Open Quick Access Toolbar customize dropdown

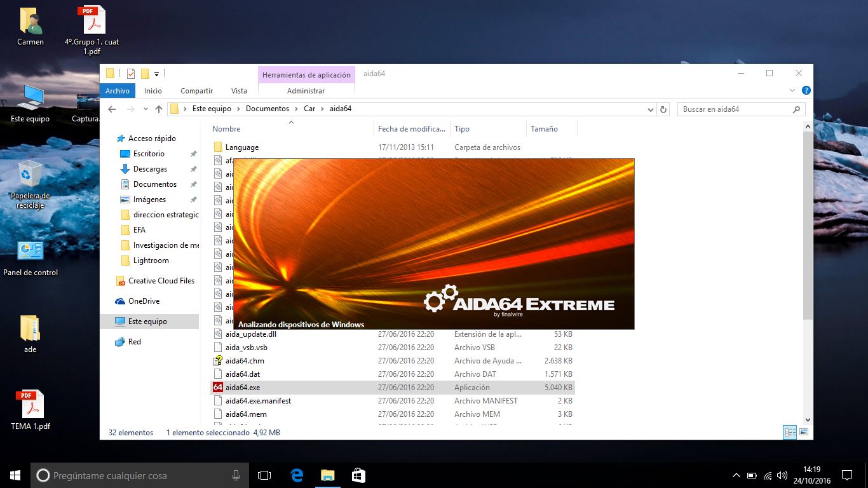pos(156,74)
